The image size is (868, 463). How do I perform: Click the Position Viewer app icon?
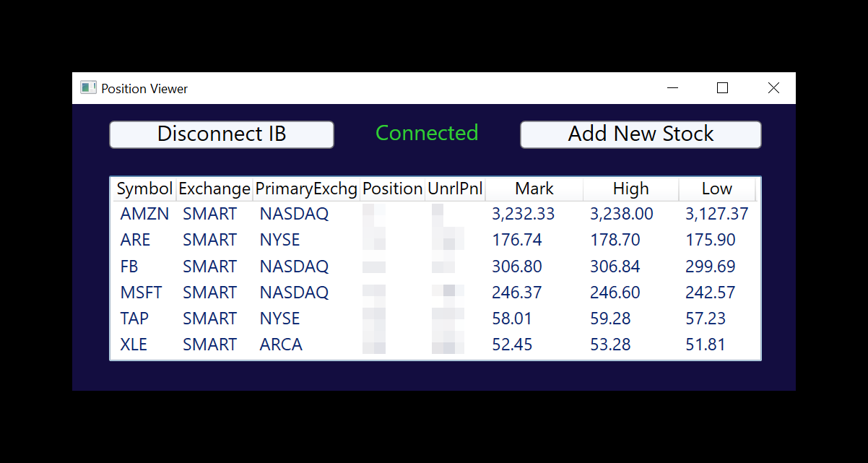pyautogui.click(x=88, y=88)
